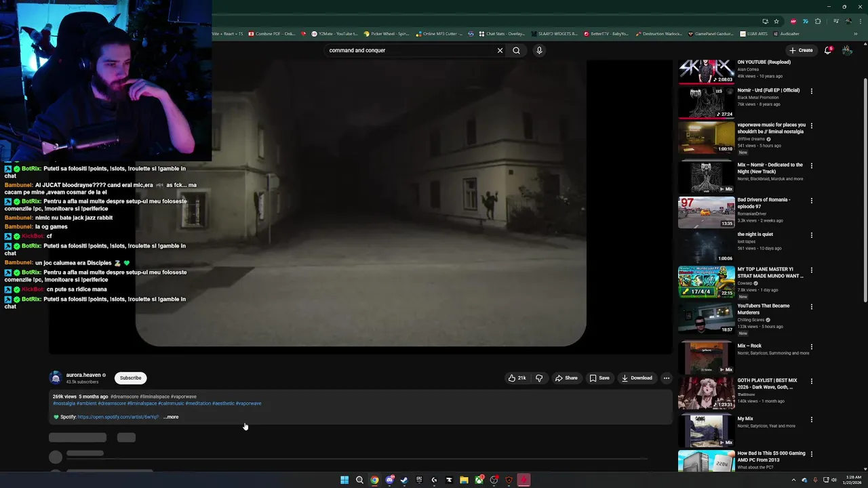This screenshot has width=868, height=488.
Task: Open the GamePanel Gazduire bookmark
Action: tap(711, 34)
